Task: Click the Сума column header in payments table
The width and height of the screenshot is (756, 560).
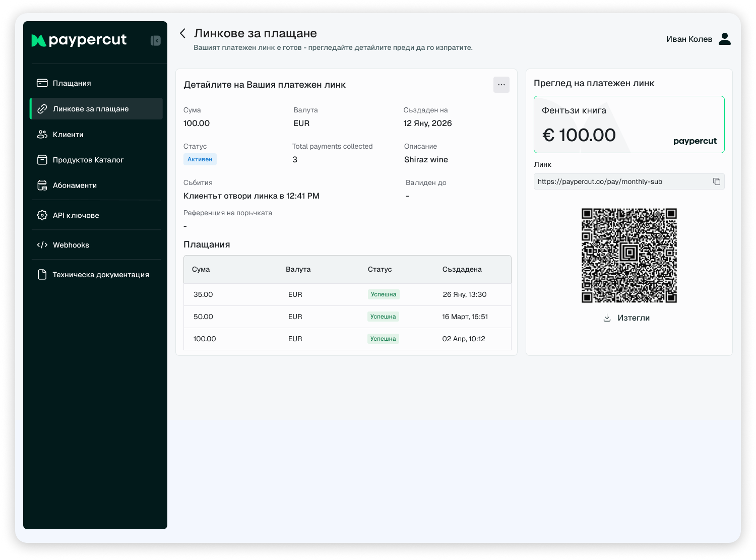Action: coord(201,269)
